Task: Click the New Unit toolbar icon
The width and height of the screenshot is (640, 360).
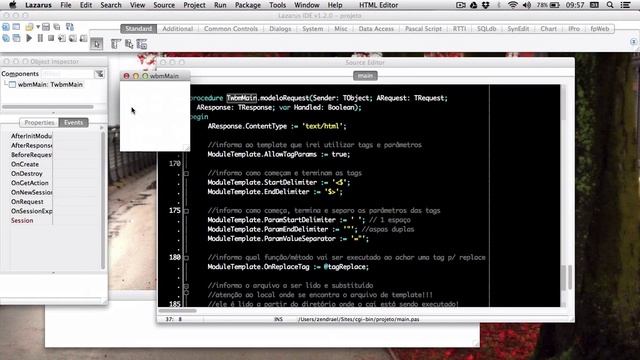Action: pos(6,27)
